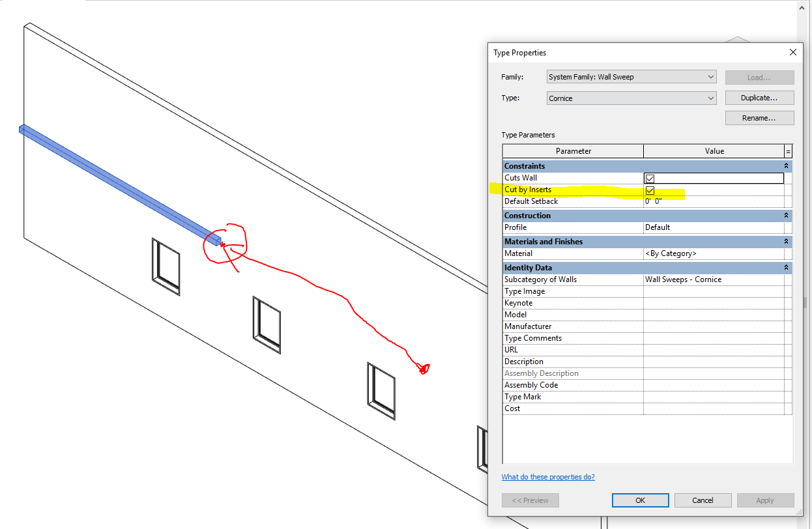This screenshot has height=529, width=812.
Task: Click the sort icon on the Value column header
Action: pyautogui.click(x=787, y=150)
